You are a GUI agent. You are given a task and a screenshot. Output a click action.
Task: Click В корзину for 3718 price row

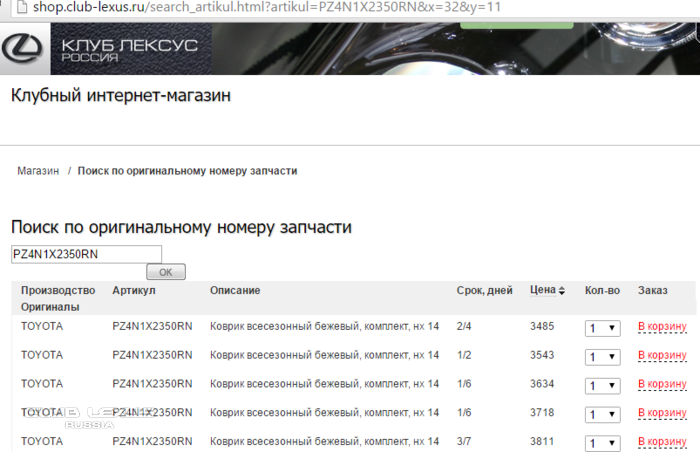click(x=662, y=412)
